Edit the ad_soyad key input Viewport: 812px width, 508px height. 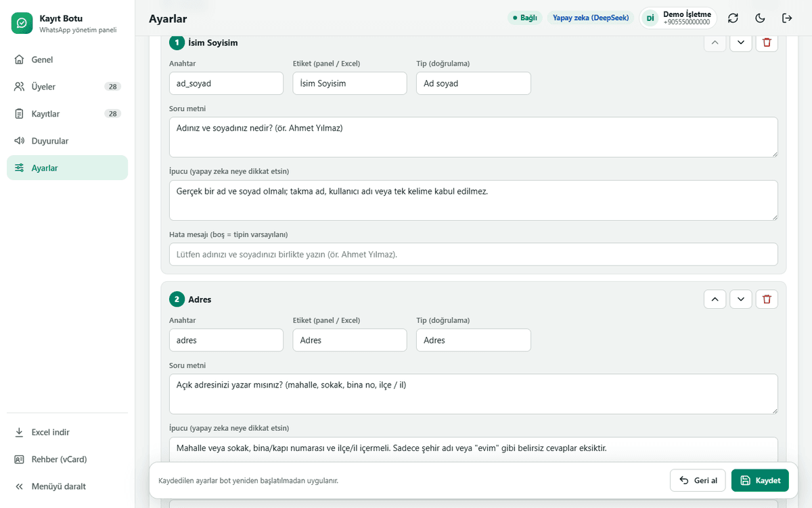pos(226,83)
